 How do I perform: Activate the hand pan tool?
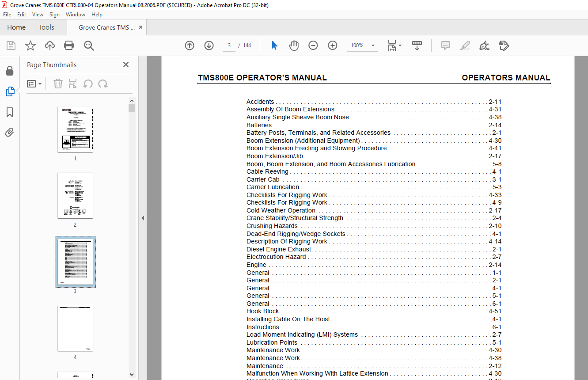pos(294,46)
